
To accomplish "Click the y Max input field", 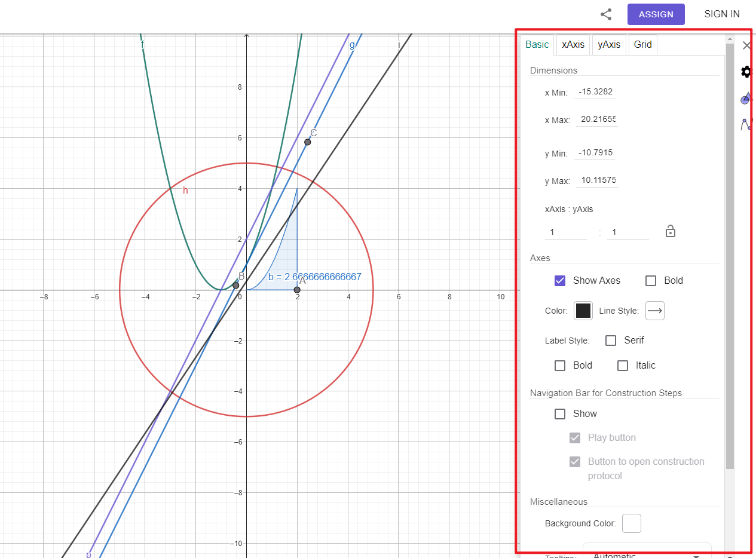I will pos(597,180).
